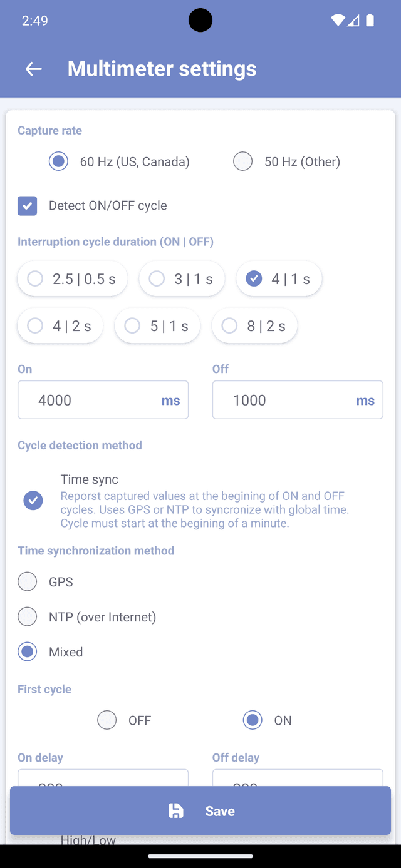Tap the Wi-Fi status icon
401x868 pixels.
pos(338,21)
